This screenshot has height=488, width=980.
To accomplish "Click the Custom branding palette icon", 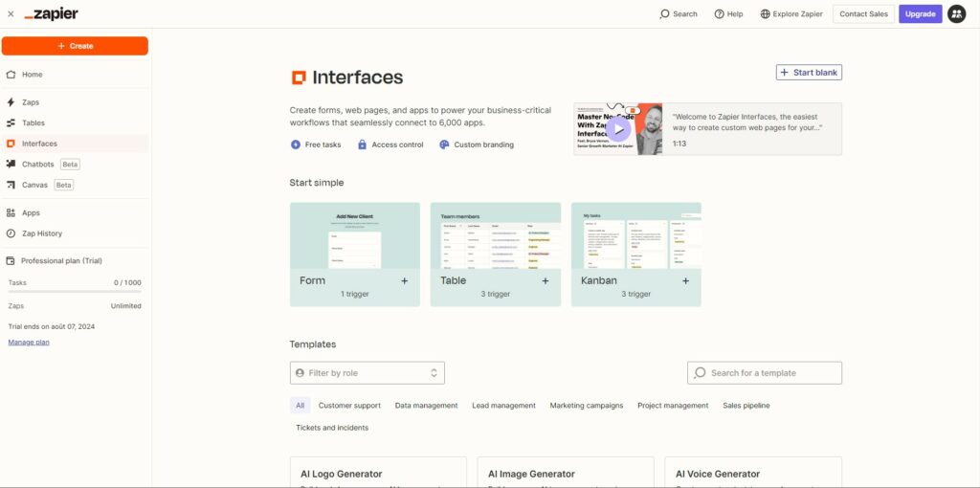I will pyautogui.click(x=444, y=144).
